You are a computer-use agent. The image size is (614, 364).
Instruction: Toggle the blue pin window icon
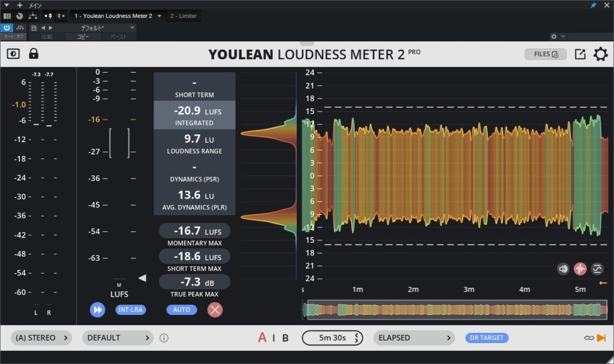(x=593, y=5)
